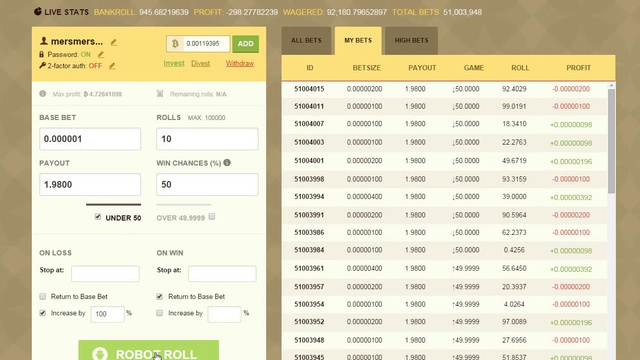The image size is (640, 360).
Task: Click the PROFIT column header
Action: (578, 68)
